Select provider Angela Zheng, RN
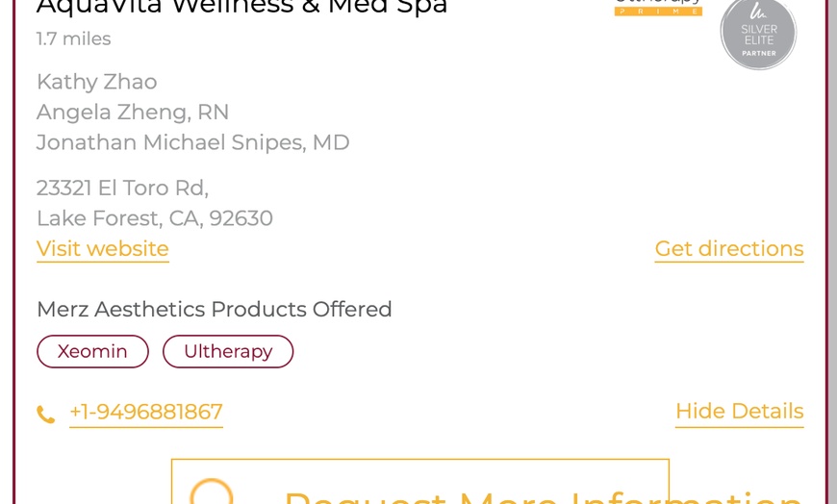This screenshot has width=837, height=504. point(133,113)
